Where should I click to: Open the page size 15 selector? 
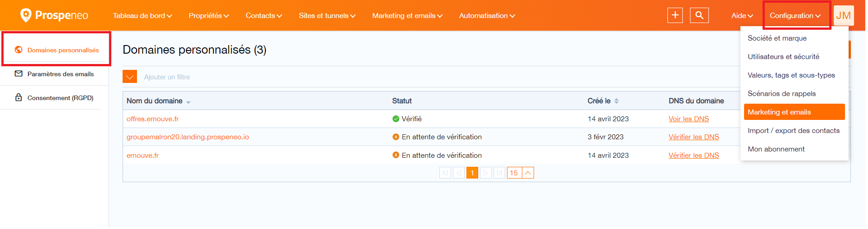coord(521,173)
